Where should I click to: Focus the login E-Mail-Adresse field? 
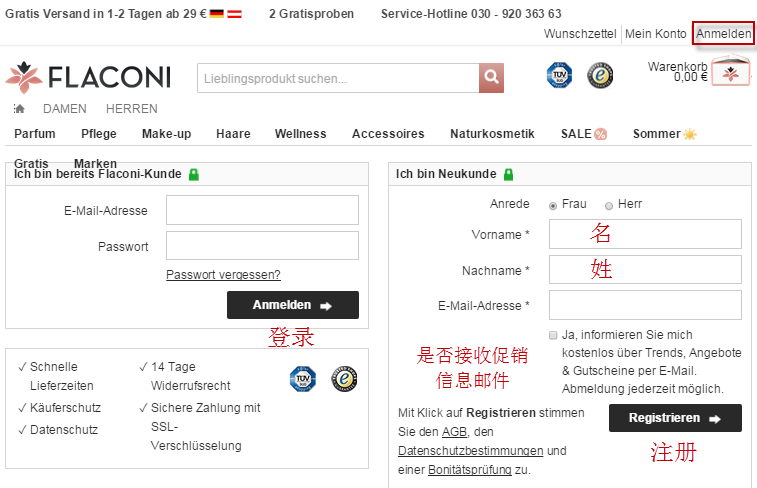pyautogui.click(x=262, y=210)
